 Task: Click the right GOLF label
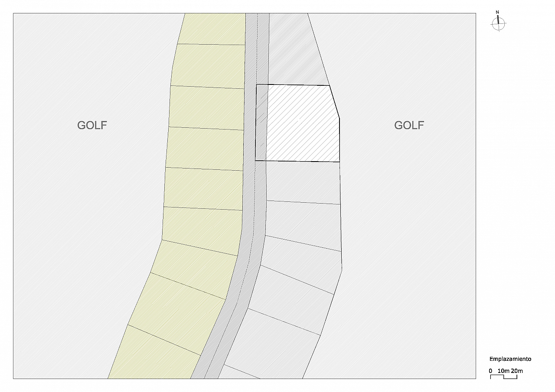click(x=409, y=125)
